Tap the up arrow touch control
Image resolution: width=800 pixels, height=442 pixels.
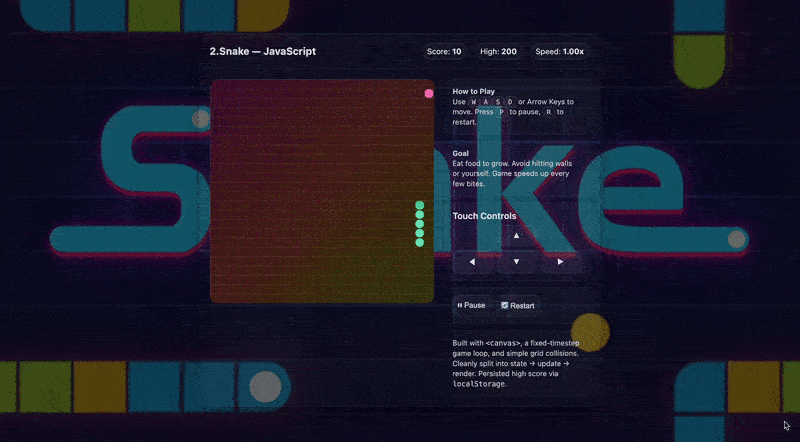[x=516, y=236]
